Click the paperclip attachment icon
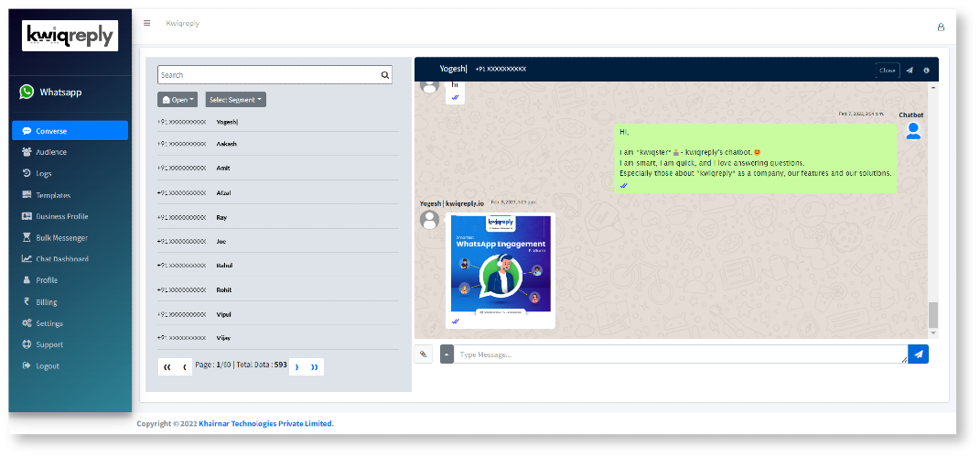Image resolution: width=980 pixels, height=458 pixels. 423,354
